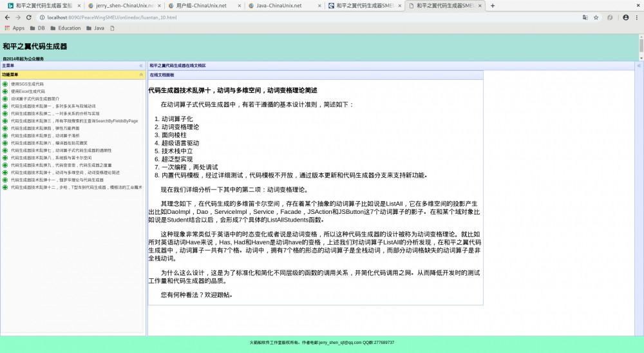This screenshot has width=644, height=353.
Task: Click green icon for 乱弹四 弹性万能界面
Action: 5,128
